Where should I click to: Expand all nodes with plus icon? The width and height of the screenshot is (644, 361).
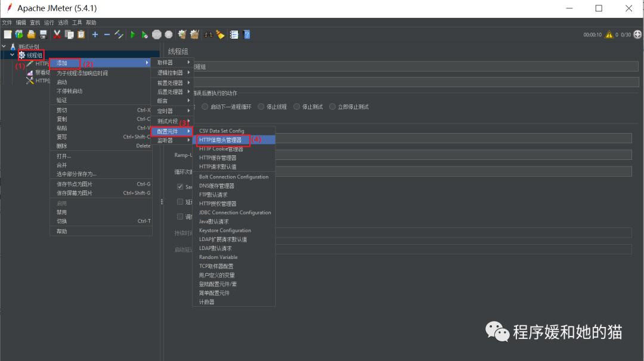95,35
